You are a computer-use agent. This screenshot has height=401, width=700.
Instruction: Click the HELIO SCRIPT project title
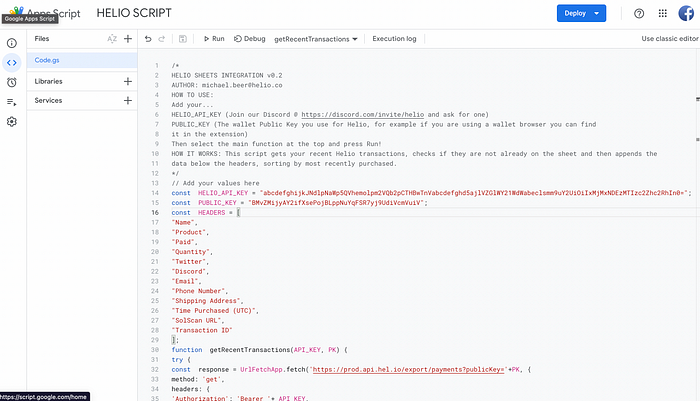pos(134,13)
